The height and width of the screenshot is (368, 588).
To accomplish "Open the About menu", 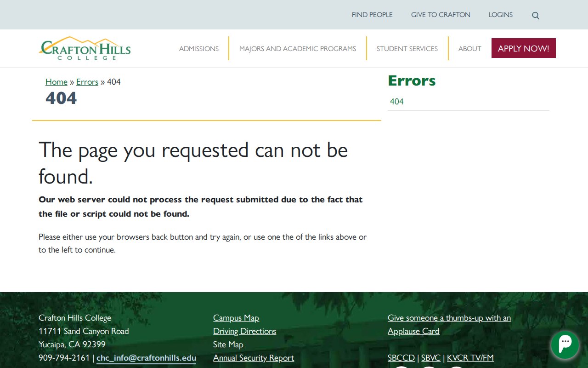I will (469, 49).
